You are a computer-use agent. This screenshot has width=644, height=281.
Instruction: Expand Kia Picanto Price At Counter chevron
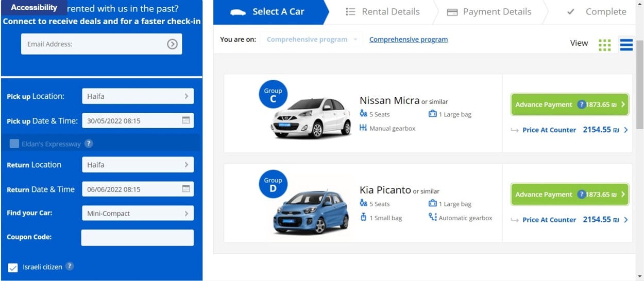626,220
